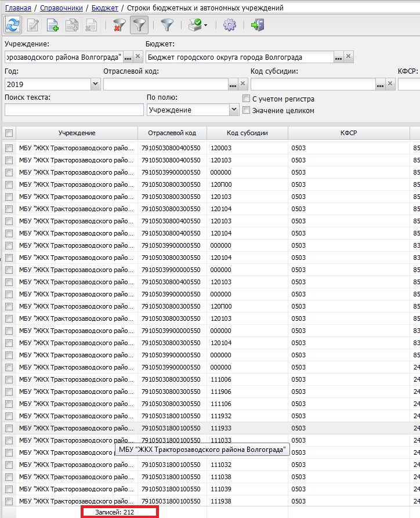Click the Create new record icon
The image size is (420, 518).
tap(52, 25)
